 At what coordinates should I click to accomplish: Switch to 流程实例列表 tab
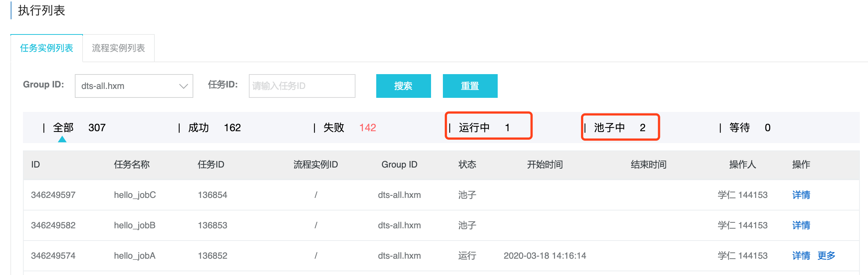tap(118, 48)
